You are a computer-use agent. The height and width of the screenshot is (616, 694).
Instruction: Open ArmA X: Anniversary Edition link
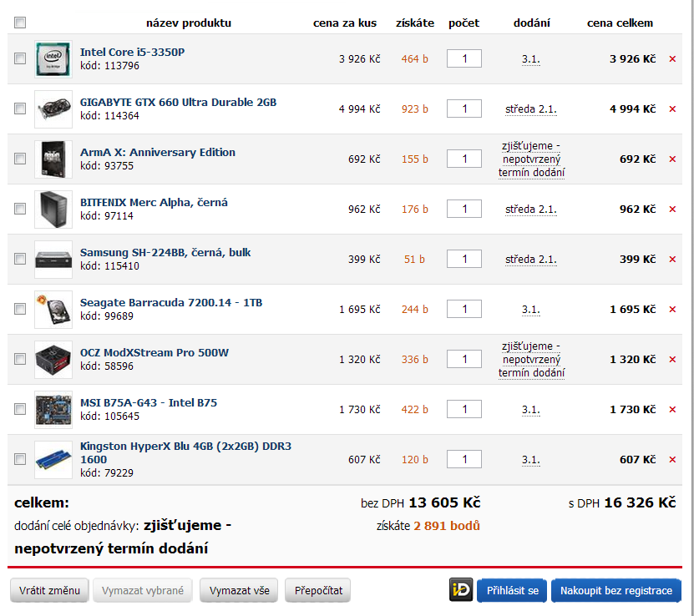point(158,152)
